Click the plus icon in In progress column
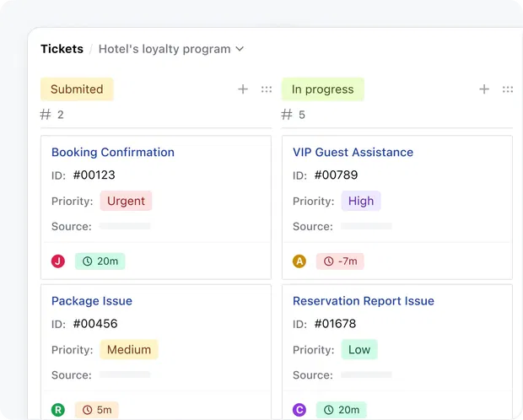This screenshot has height=420, width=523. [x=484, y=89]
